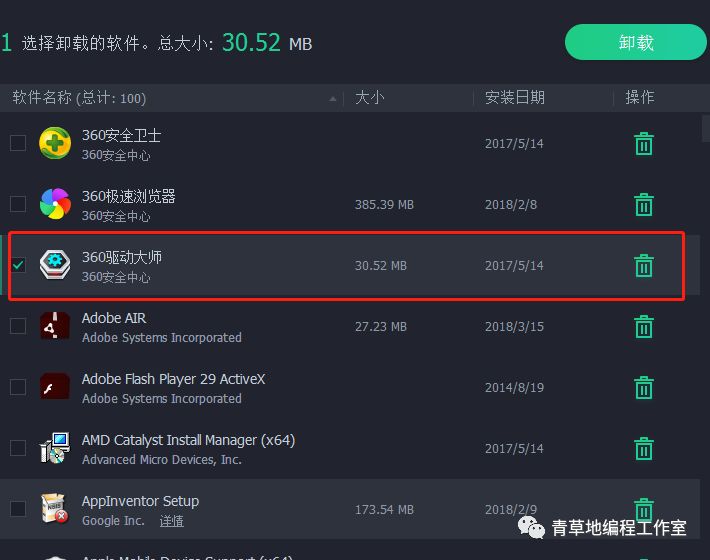Click the 2018/2/8 install date

tap(511, 205)
